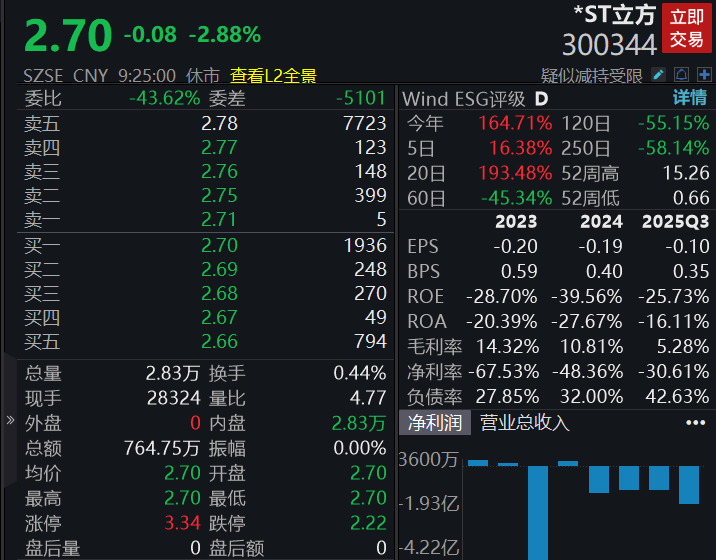716x560 pixels.
Task: Click the pencil edit note icon
Action: point(658,75)
